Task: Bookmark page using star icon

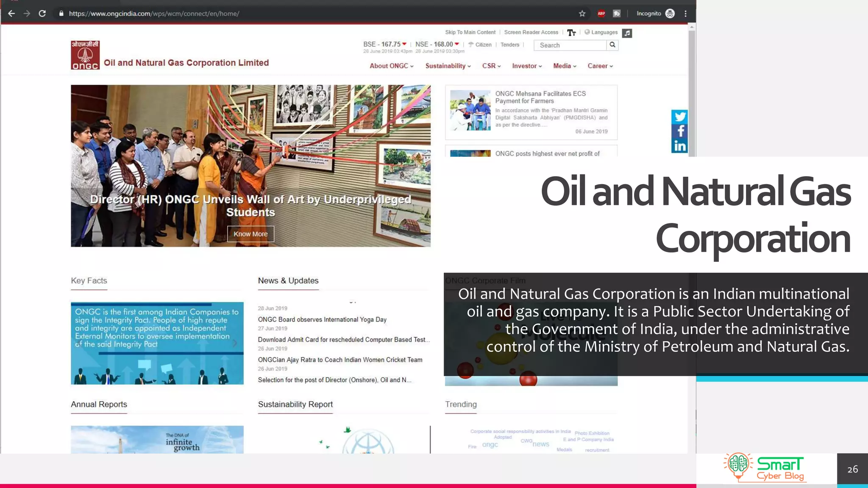Action: point(582,14)
